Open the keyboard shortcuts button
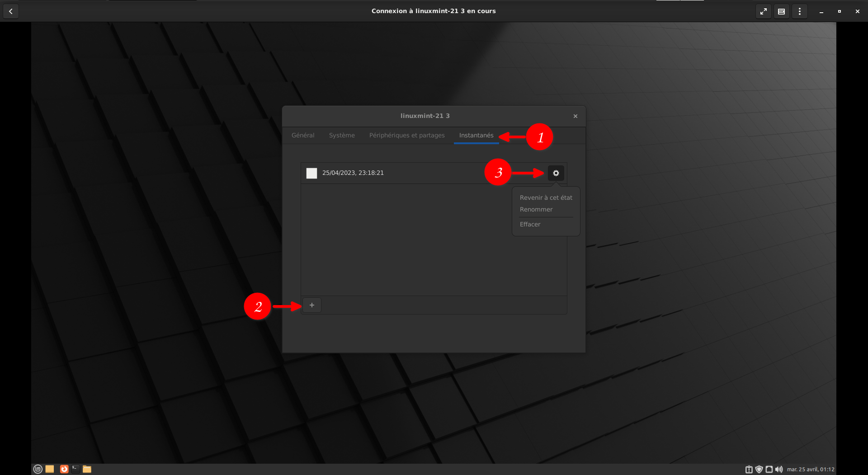 tap(782, 11)
